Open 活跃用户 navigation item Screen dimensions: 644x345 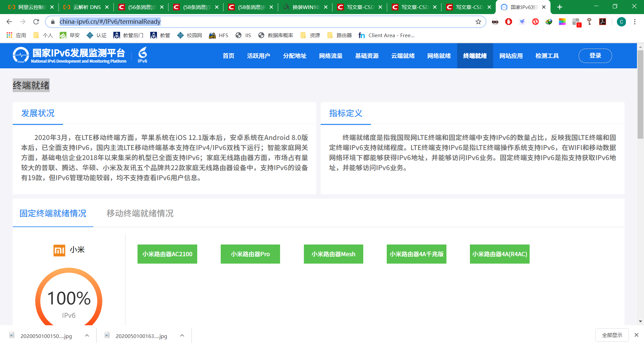pos(259,56)
